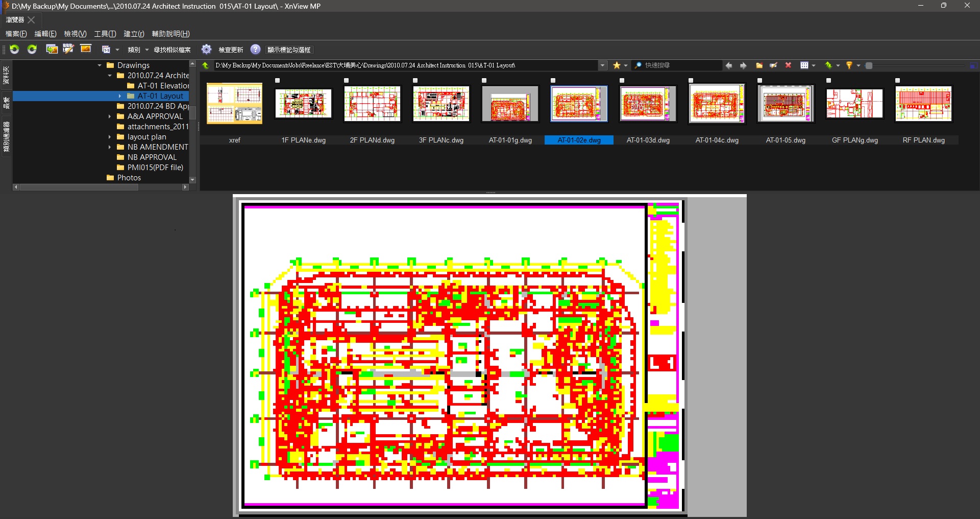This screenshot has height=519, width=980.
Task: Collapse the Drawings folder tree node
Action: (x=100, y=65)
